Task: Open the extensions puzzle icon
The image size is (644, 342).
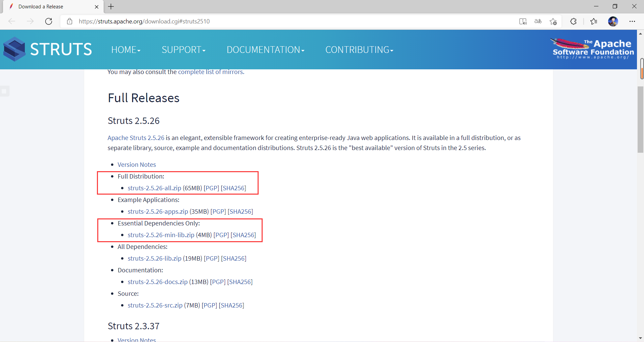Action: (x=574, y=21)
